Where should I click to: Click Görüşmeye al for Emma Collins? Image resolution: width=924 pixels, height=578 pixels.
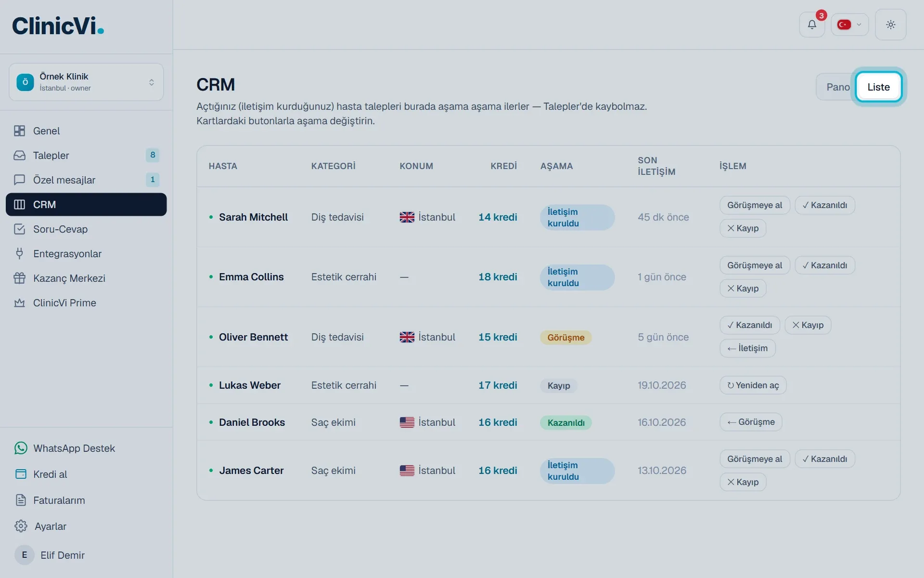[x=755, y=265]
